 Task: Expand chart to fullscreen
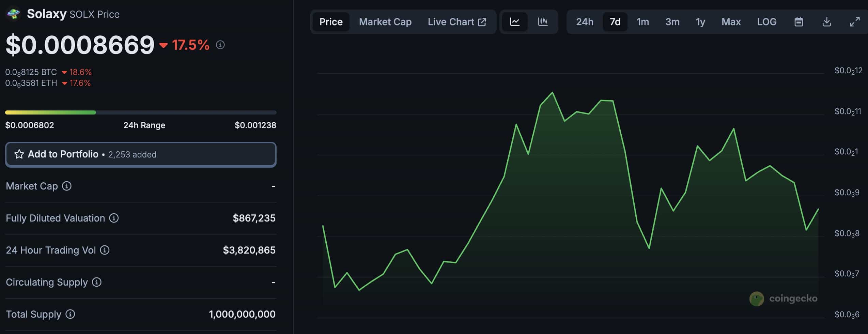click(854, 22)
